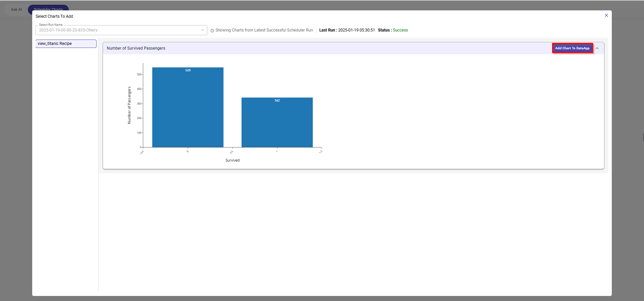644x301 pixels.
Task: Click the green Success status text
Action: click(400, 30)
